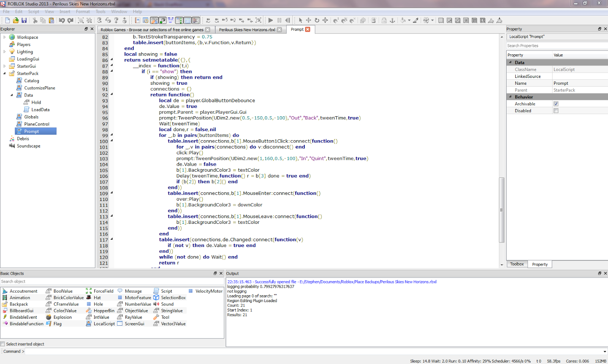Close the Explorer panel

click(92, 29)
